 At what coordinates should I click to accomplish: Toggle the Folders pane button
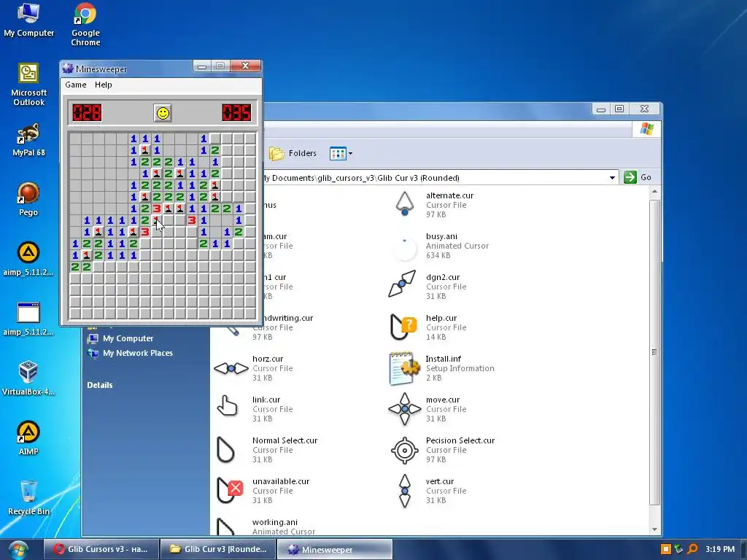(293, 153)
